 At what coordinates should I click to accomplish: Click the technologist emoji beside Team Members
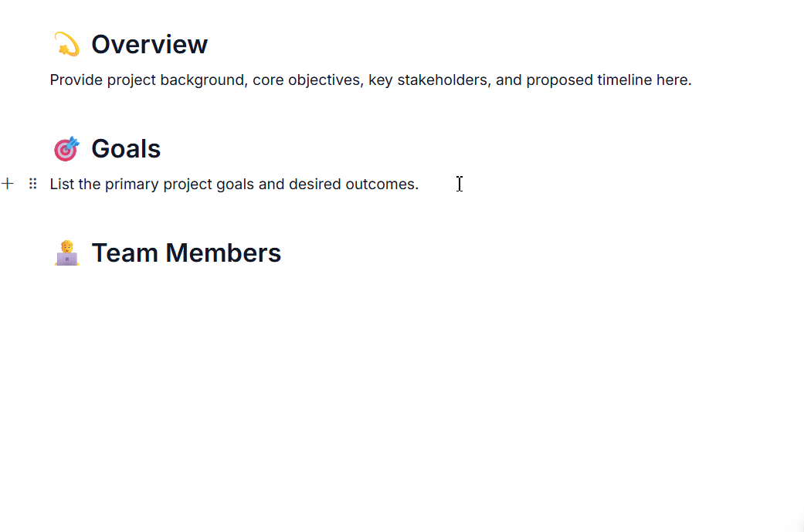pos(66,252)
